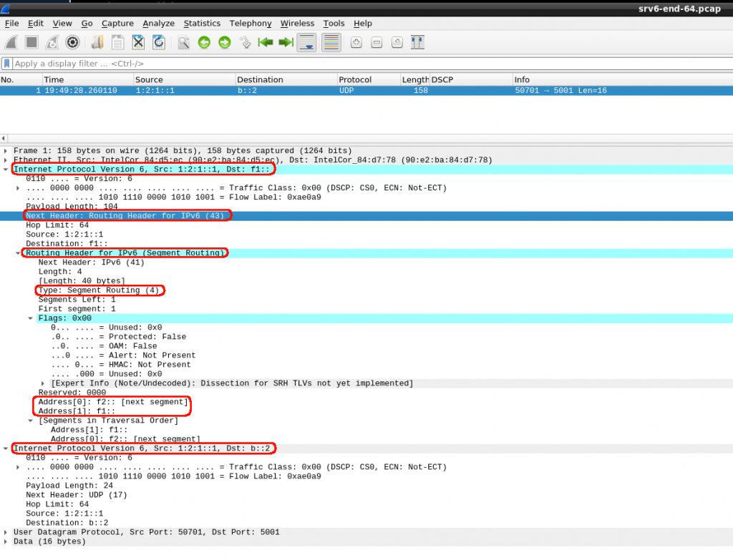Open the Analyze menu
Image resolution: width=733 pixels, height=560 pixels.
coord(158,24)
